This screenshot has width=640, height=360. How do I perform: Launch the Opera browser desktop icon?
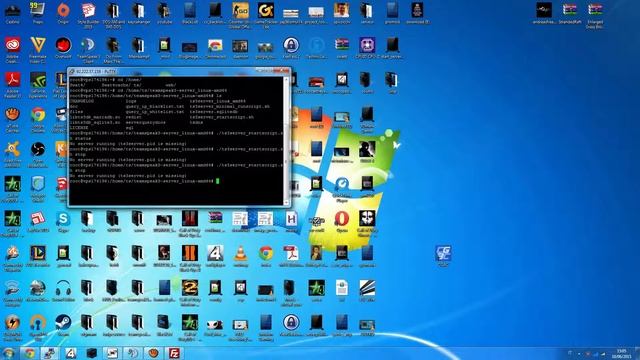pyautogui.click(x=341, y=222)
